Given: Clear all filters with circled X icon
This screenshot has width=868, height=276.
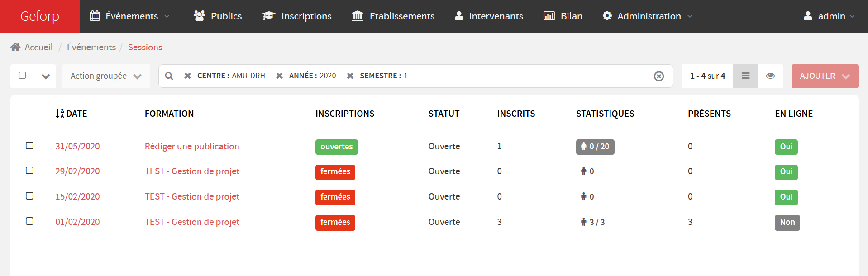Looking at the screenshot, I should 658,76.
